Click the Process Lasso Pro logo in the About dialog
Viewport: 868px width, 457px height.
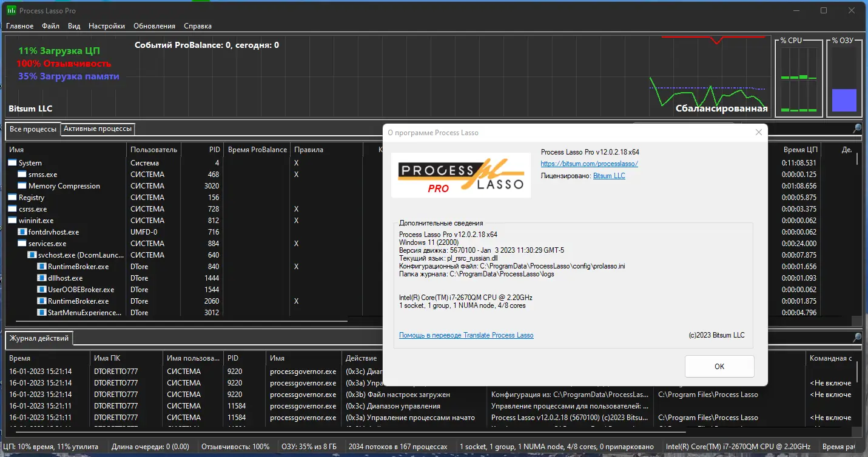(461, 175)
